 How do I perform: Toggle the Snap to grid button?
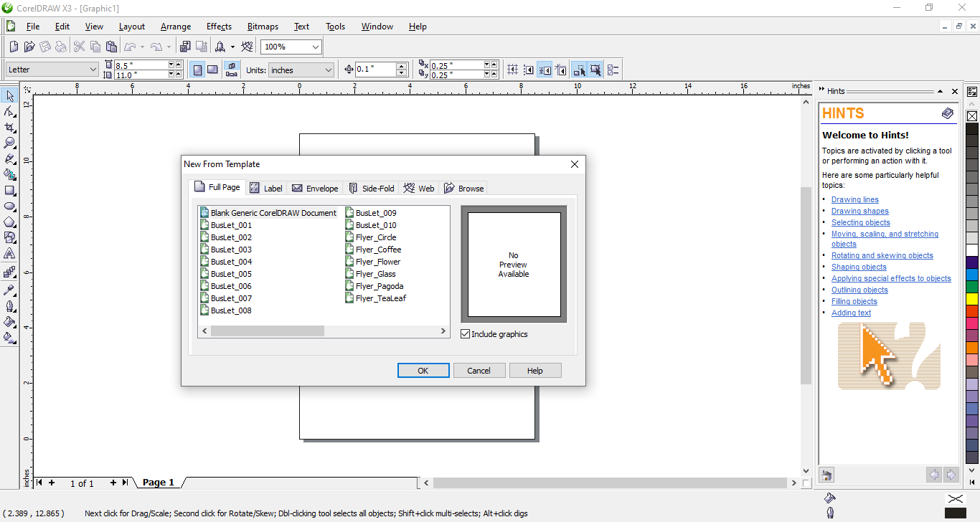tap(512, 70)
